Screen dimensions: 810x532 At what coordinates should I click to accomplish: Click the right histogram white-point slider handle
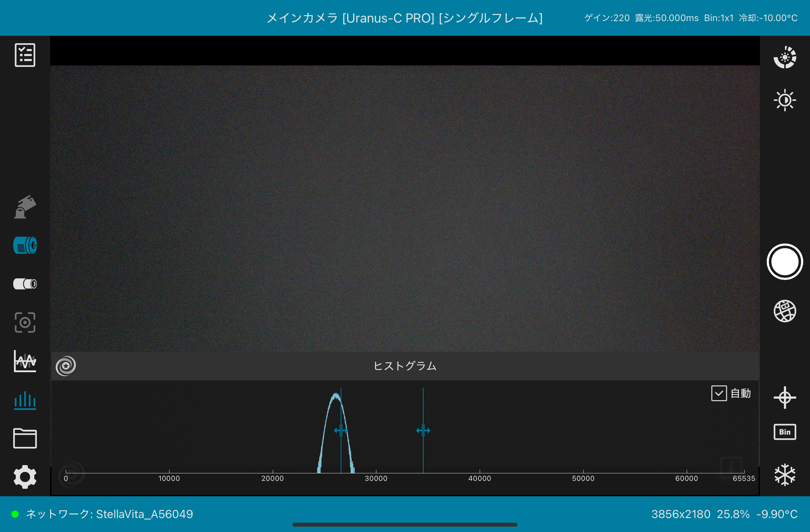(x=423, y=430)
